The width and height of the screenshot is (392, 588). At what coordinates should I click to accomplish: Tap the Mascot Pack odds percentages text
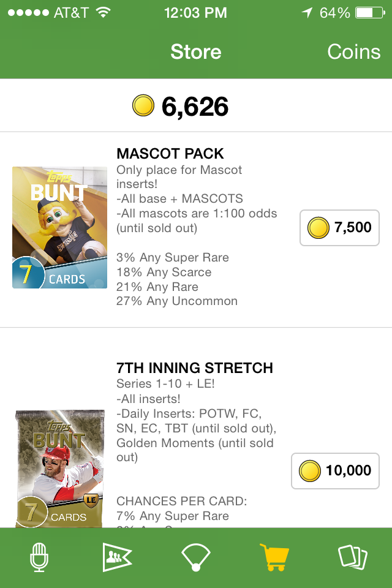[176, 279]
